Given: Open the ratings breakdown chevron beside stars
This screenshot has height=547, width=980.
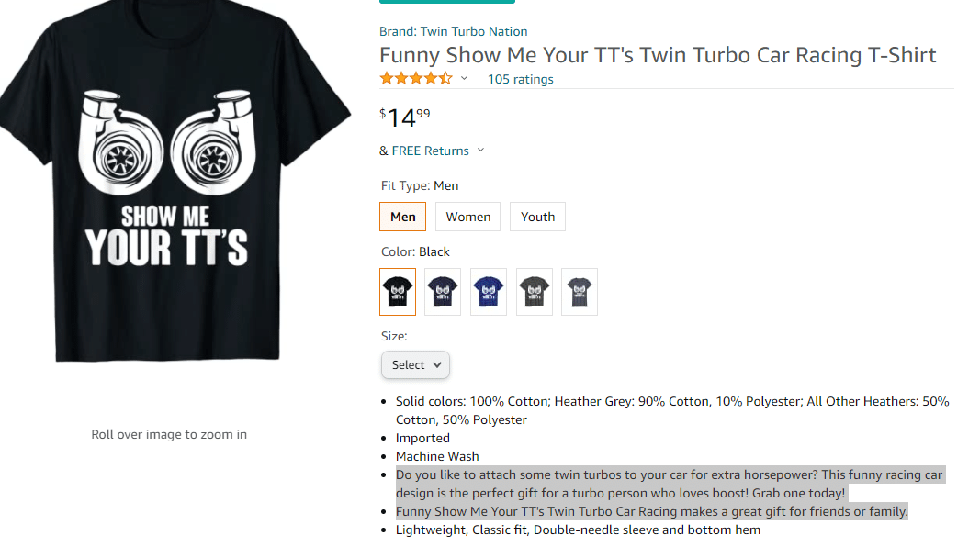Looking at the screenshot, I should (x=464, y=78).
